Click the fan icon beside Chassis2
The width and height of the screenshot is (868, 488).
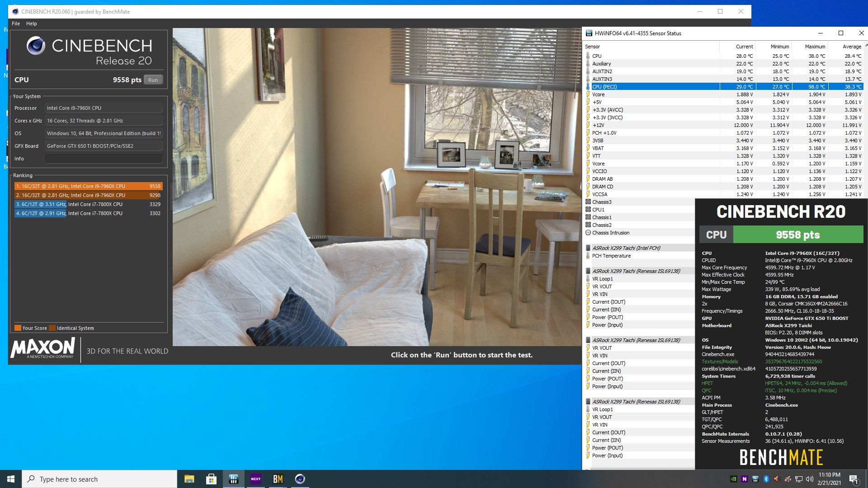click(588, 225)
